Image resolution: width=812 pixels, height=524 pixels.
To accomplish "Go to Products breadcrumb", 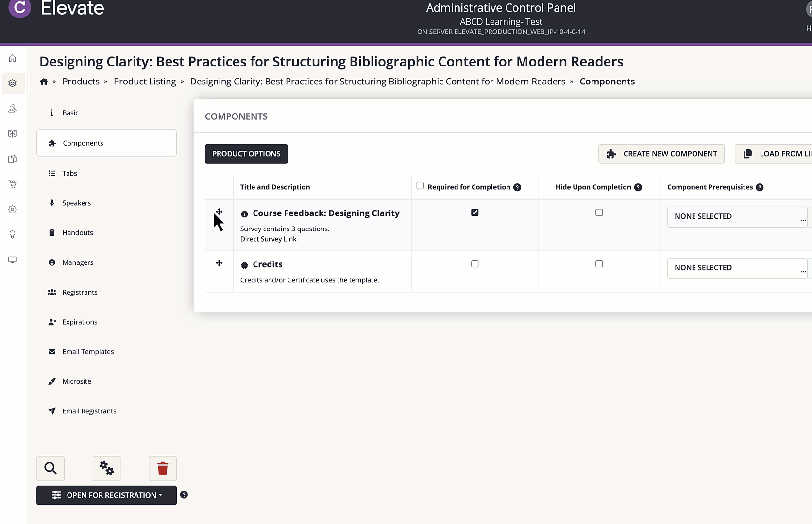I will point(81,82).
